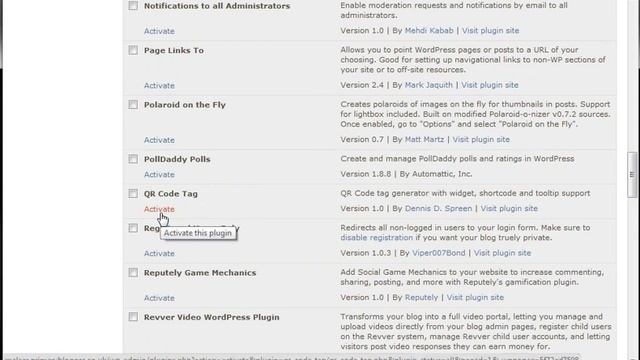Activate the plugin by Viper007Bond
This screenshot has height=360, width=640.
[x=159, y=253]
